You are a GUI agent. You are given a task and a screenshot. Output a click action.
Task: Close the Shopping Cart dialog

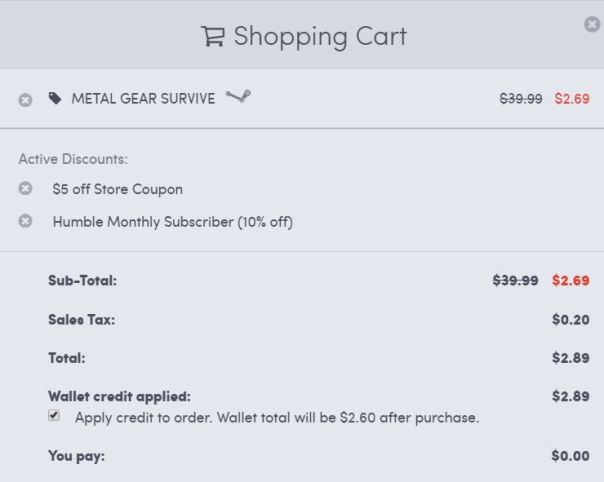coord(591,24)
